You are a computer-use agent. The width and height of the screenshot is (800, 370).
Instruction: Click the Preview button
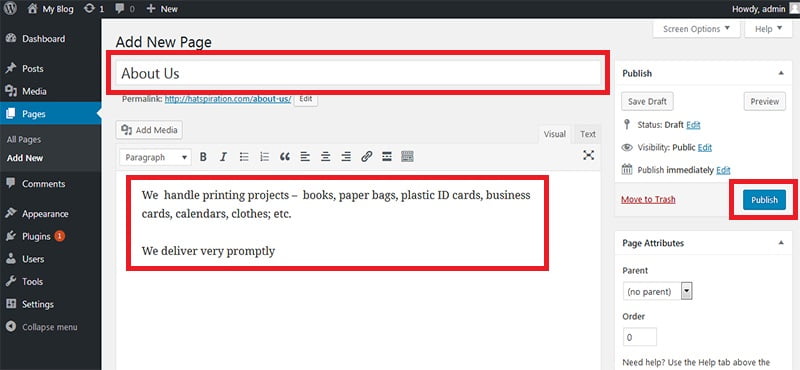click(x=764, y=102)
